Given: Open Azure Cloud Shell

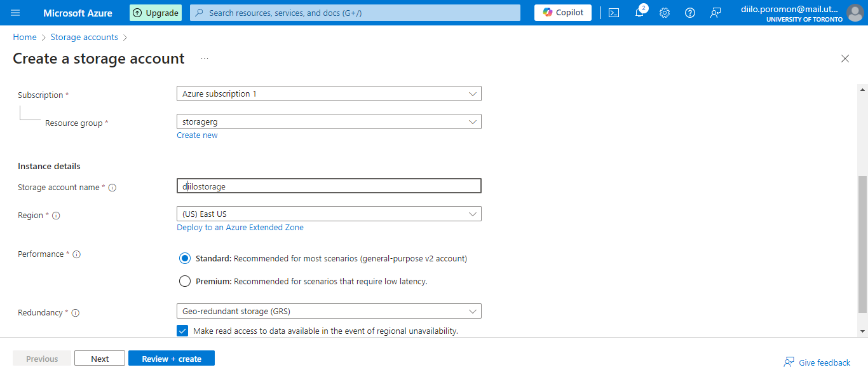Looking at the screenshot, I should [x=613, y=12].
